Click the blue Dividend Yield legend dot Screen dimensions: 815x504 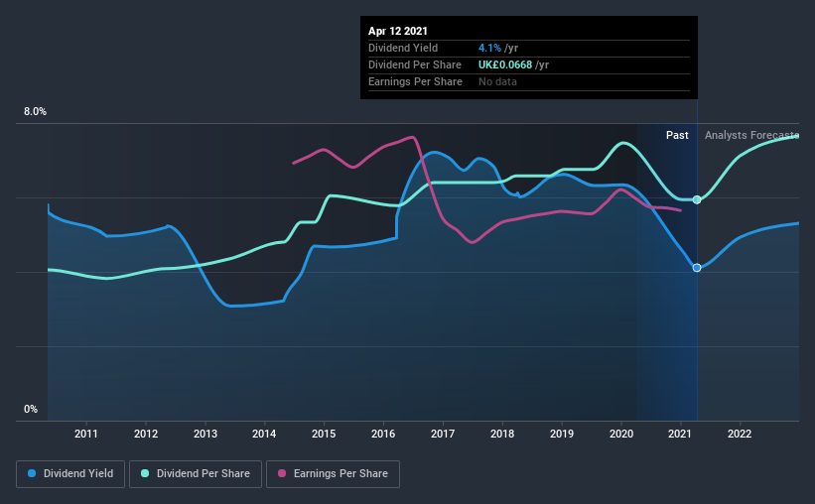pos(32,473)
